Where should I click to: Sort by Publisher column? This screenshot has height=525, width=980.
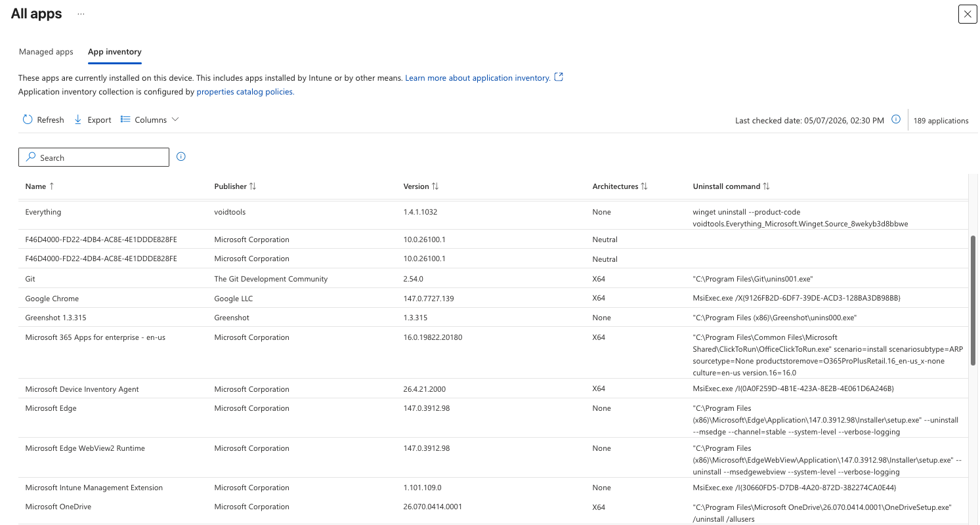click(235, 186)
